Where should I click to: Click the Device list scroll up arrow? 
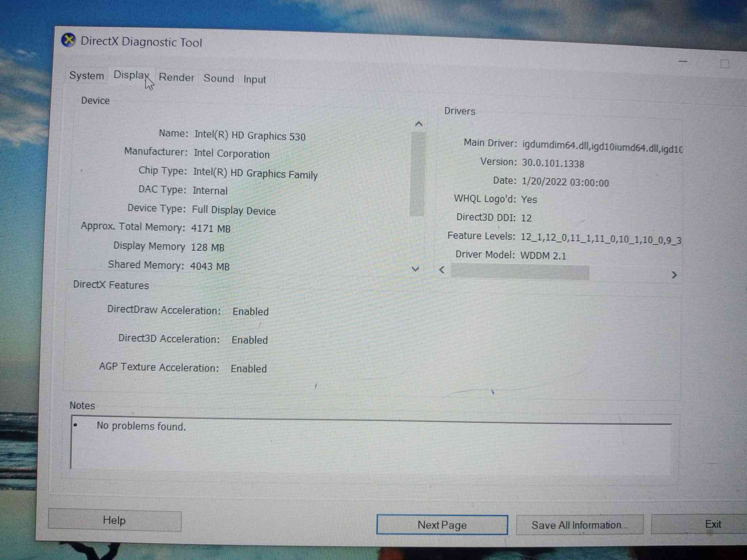click(x=419, y=124)
